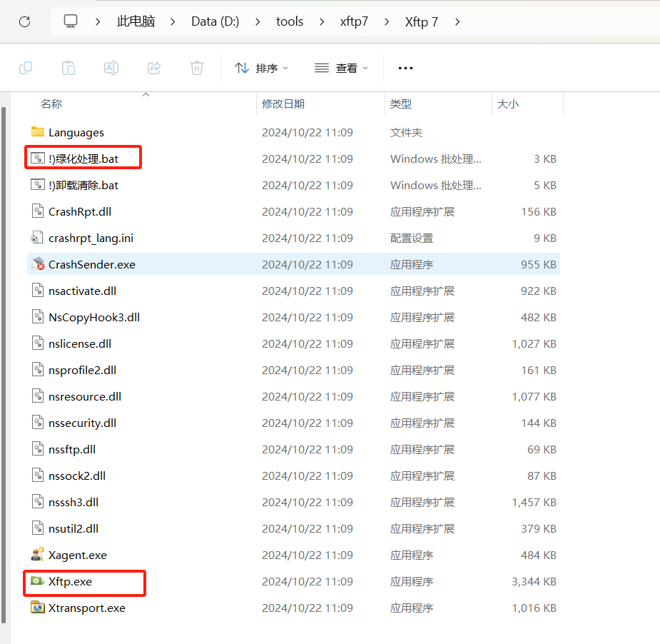660x644 pixels.
Task: Select the nsssh3.dll file icon
Action: tap(38, 502)
